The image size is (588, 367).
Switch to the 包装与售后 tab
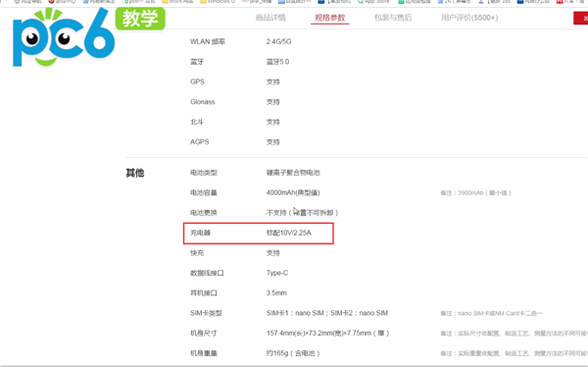click(393, 18)
